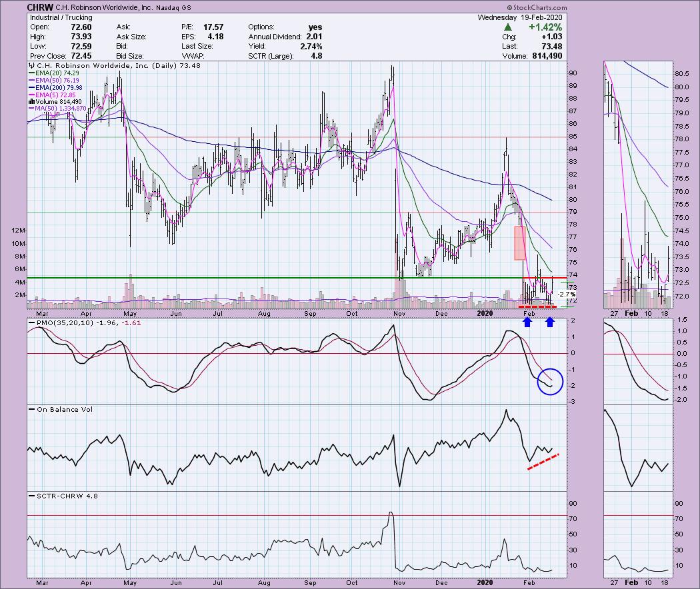Click the P/E ratio value 17.57
This screenshot has height=589, width=700.
click(x=213, y=27)
